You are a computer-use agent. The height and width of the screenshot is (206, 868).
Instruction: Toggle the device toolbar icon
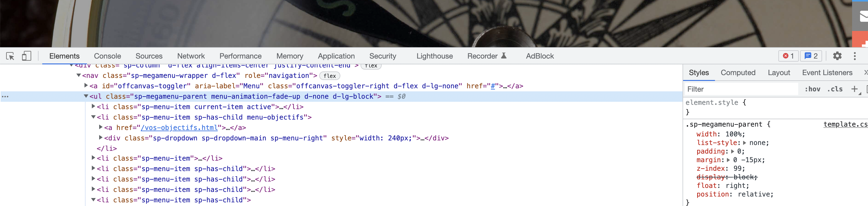pos(26,56)
